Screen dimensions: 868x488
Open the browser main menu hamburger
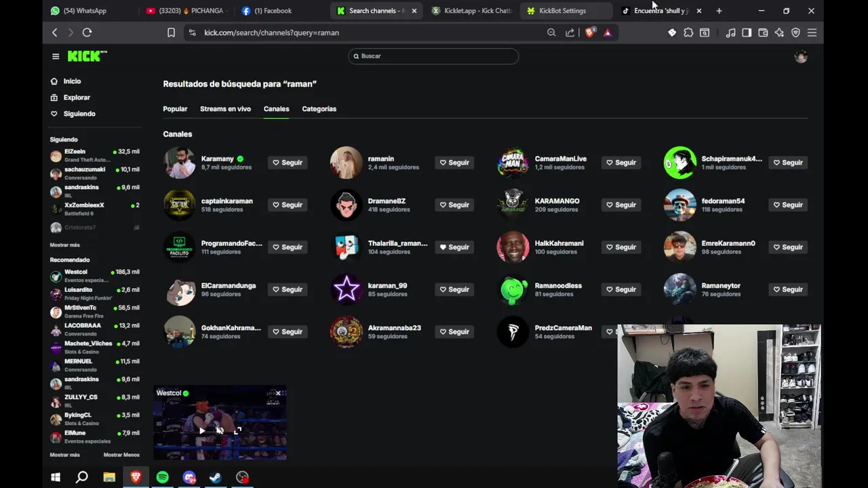pos(812,33)
